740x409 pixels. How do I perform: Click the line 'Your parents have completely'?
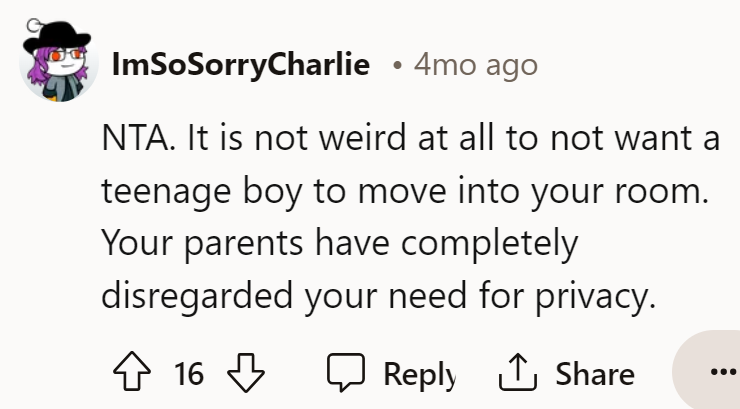pos(340,244)
